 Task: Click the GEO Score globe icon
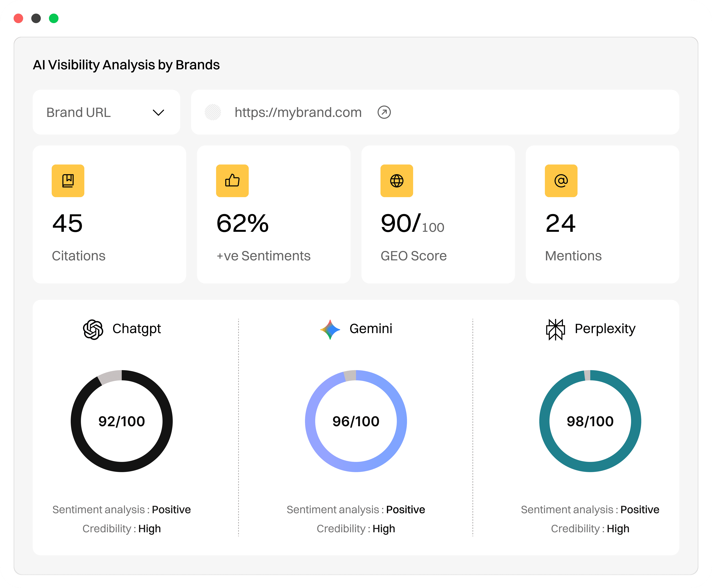[396, 180]
